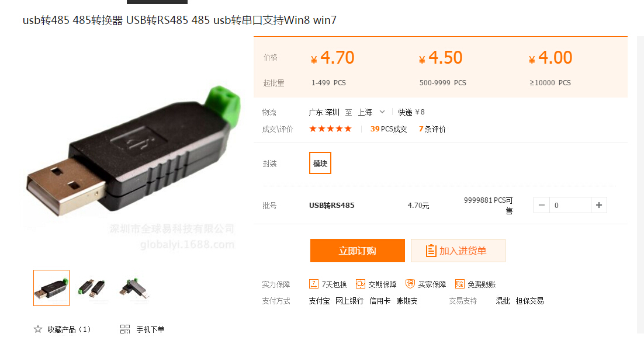This screenshot has width=644, height=344.
Task: Click the five-star rating display
Action: point(330,129)
